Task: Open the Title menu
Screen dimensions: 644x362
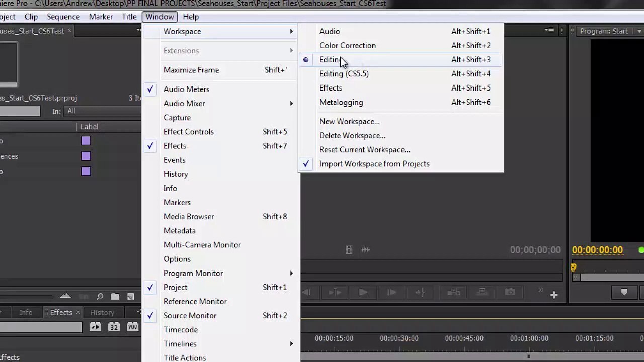Action: 129,17
